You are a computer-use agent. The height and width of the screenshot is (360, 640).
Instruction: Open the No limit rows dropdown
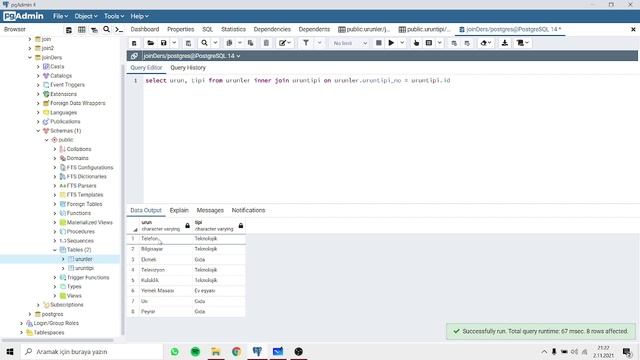click(349, 43)
